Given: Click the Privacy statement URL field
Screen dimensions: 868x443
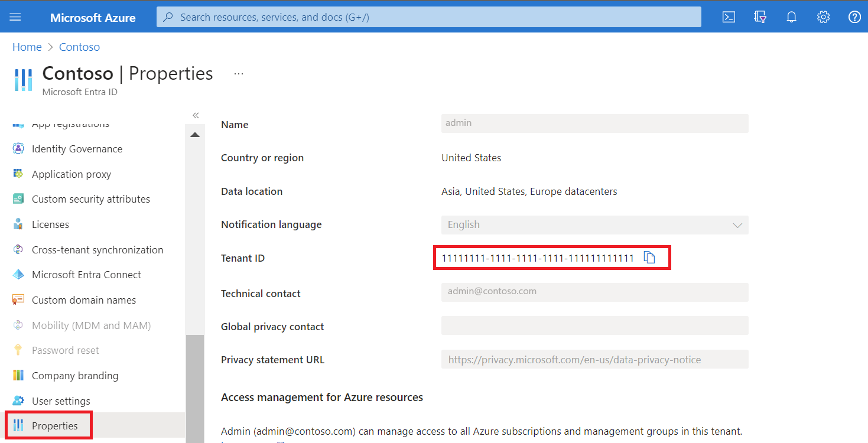Looking at the screenshot, I should point(595,359).
